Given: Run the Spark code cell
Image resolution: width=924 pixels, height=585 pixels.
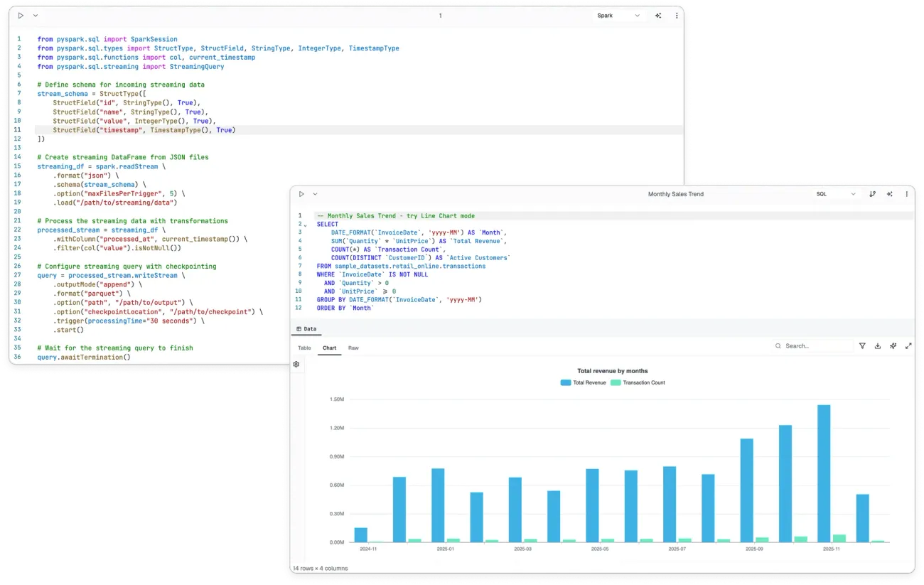Looking at the screenshot, I should [21, 16].
